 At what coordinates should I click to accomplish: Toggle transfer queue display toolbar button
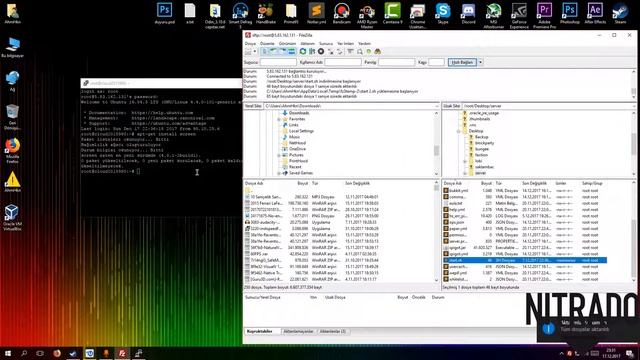291,52
